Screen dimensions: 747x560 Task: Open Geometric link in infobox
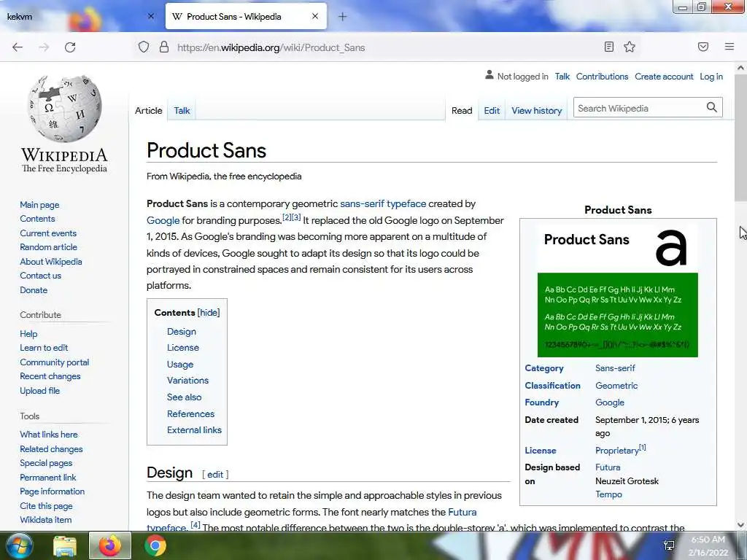point(616,386)
